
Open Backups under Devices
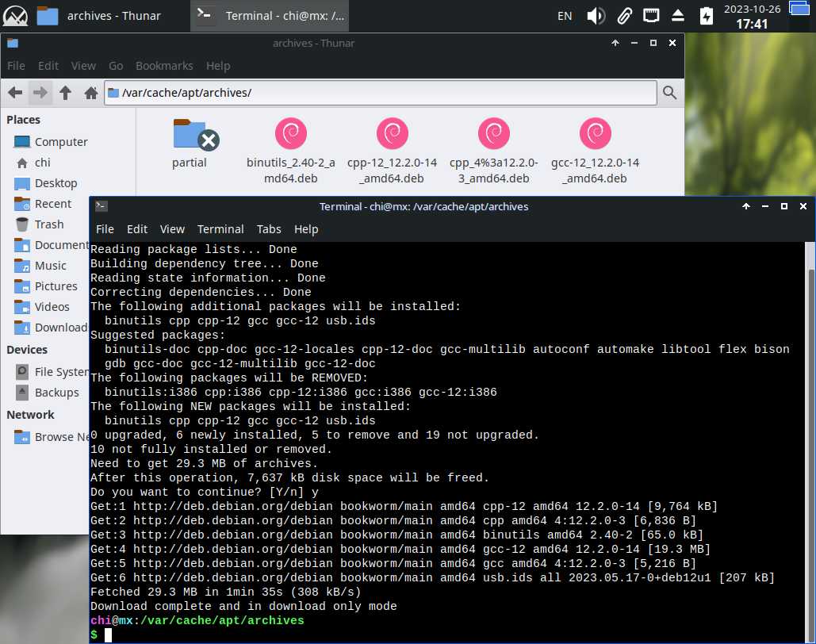point(47,393)
